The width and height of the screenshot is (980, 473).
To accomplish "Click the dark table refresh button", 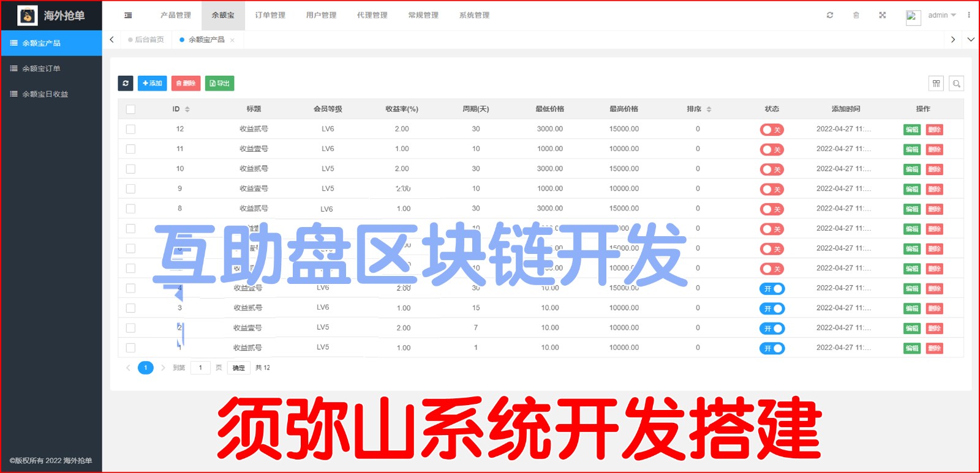I will point(126,83).
